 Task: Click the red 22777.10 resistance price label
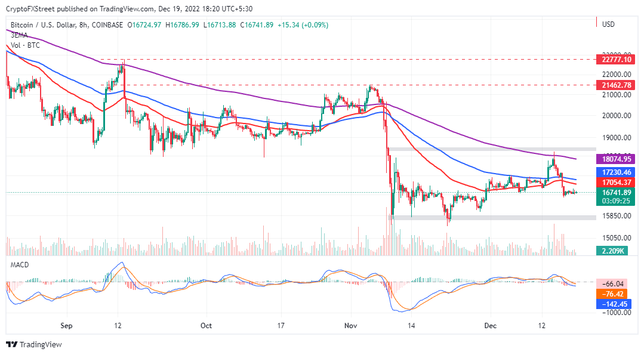coord(618,60)
